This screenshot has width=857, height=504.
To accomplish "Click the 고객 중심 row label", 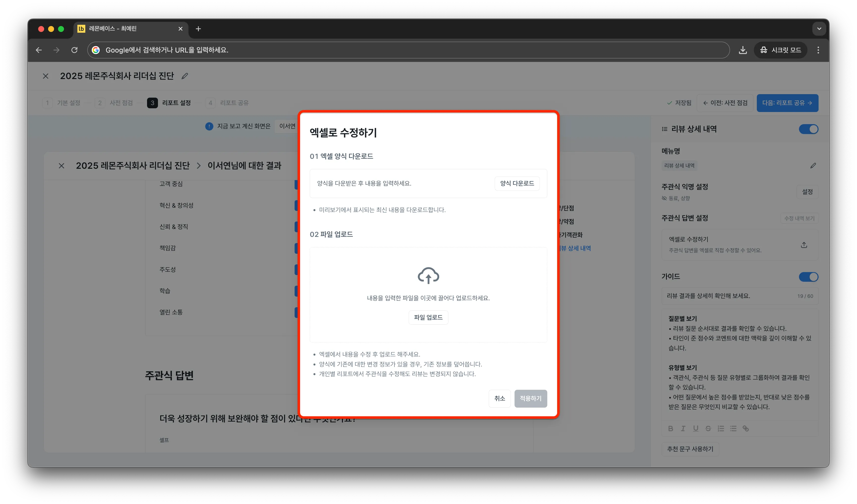I will click(x=171, y=184).
